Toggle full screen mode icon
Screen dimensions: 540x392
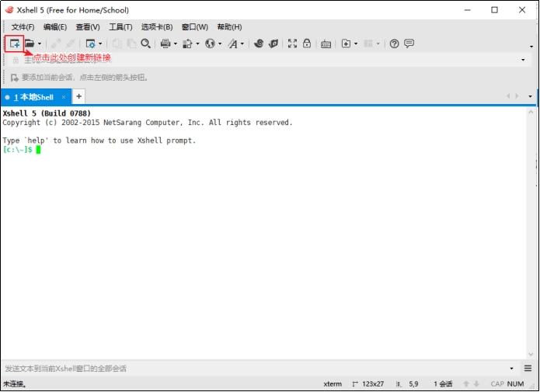[x=292, y=43]
